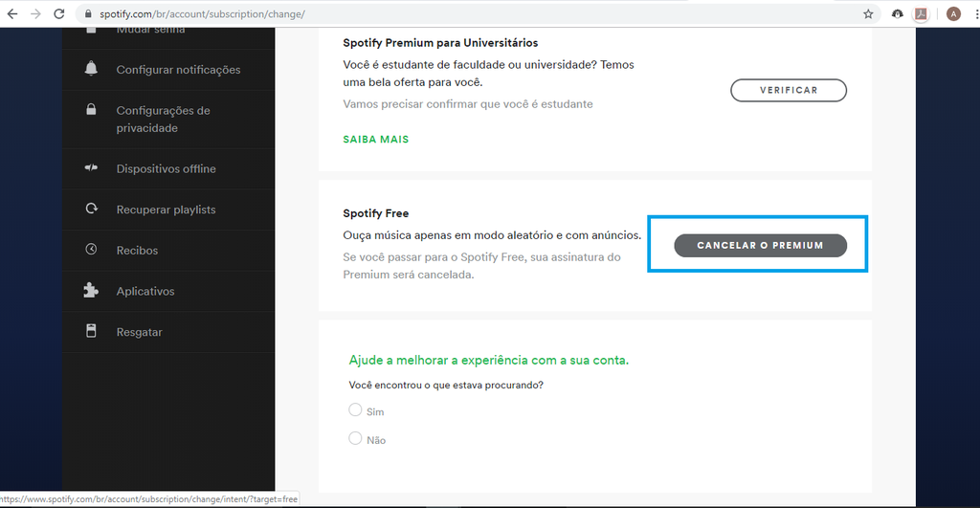Image resolution: width=980 pixels, height=508 pixels.
Task: Open the SAIBA MAIS link
Action: tap(375, 140)
